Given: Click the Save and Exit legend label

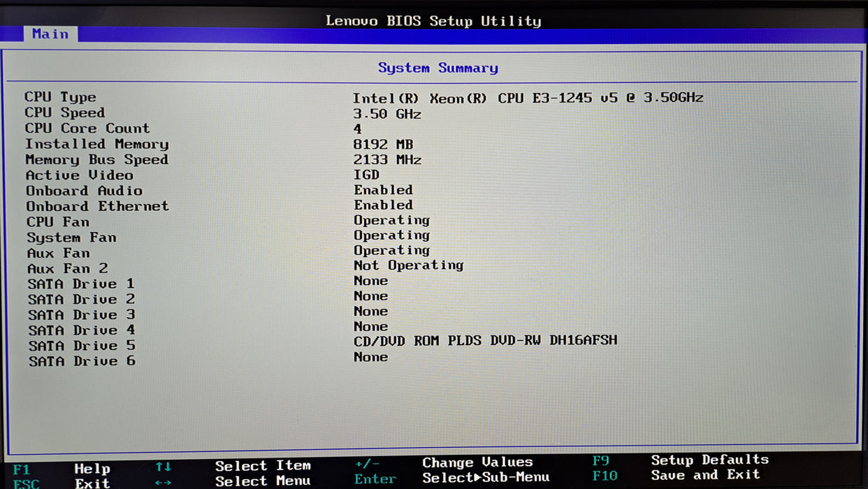Looking at the screenshot, I should pyautogui.click(x=705, y=475).
